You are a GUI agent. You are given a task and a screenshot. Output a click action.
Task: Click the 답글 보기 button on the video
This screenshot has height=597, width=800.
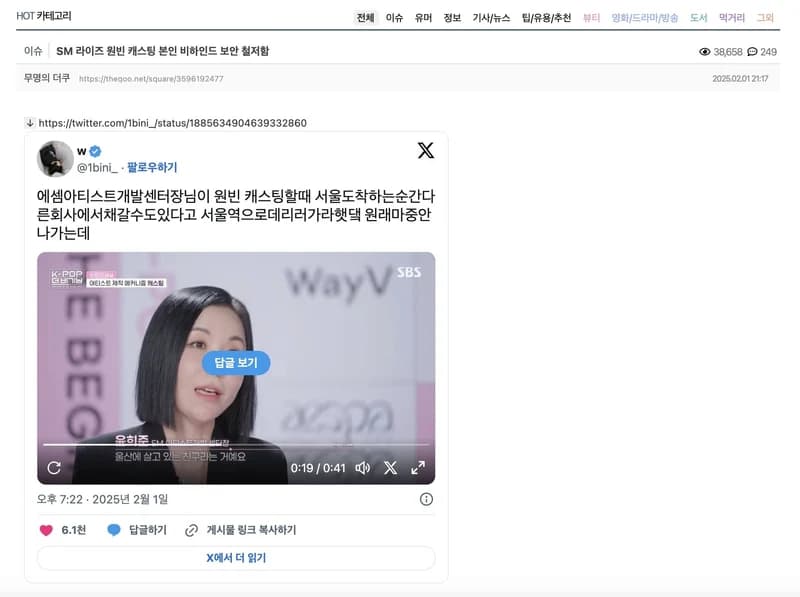pyautogui.click(x=236, y=363)
